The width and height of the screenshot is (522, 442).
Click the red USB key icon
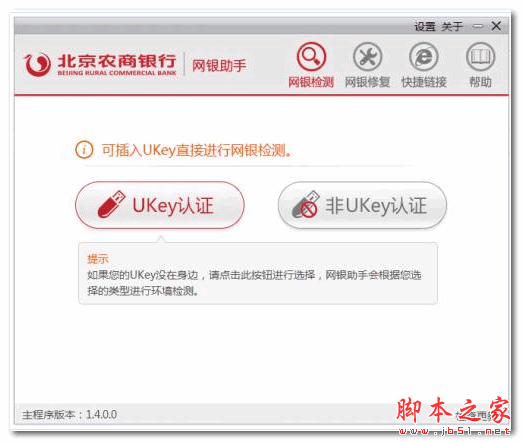(111, 205)
